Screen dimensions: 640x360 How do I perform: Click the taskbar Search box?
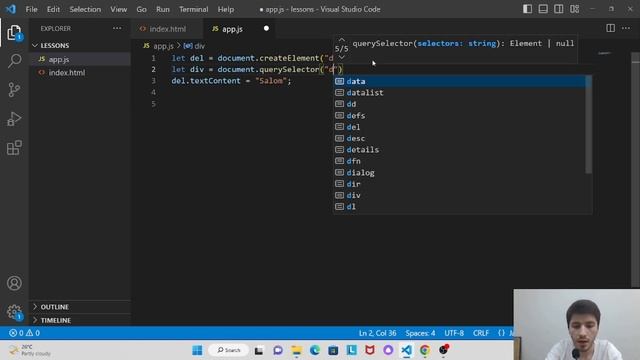[229, 350]
